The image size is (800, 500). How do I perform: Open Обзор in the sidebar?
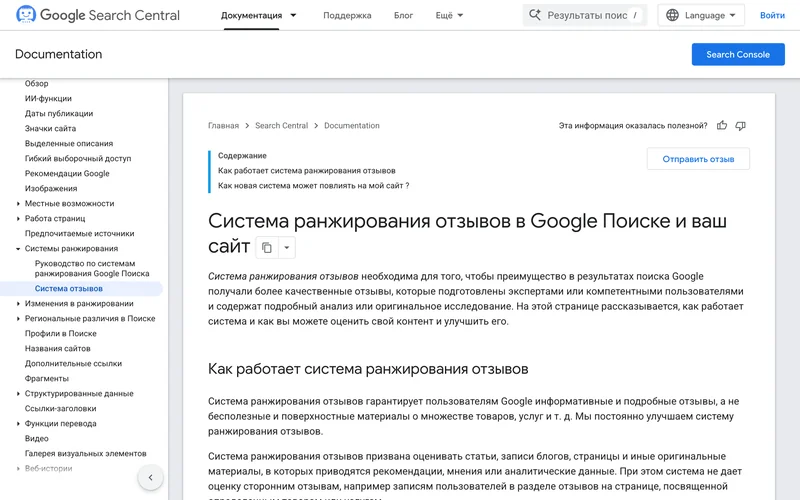[37, 83]
